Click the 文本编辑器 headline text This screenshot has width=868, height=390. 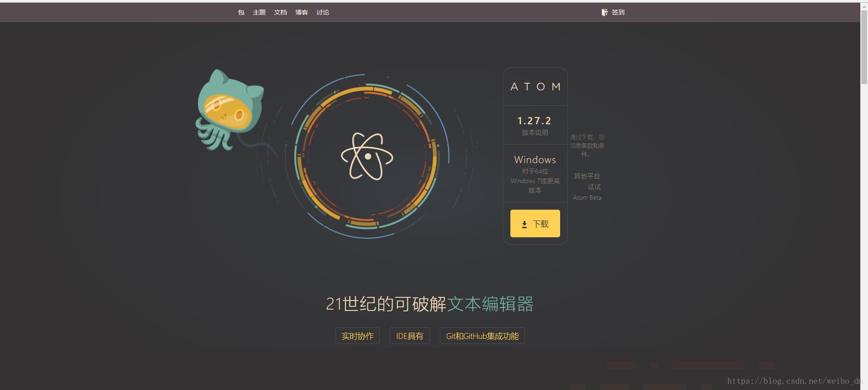click(x=491, y=304)
